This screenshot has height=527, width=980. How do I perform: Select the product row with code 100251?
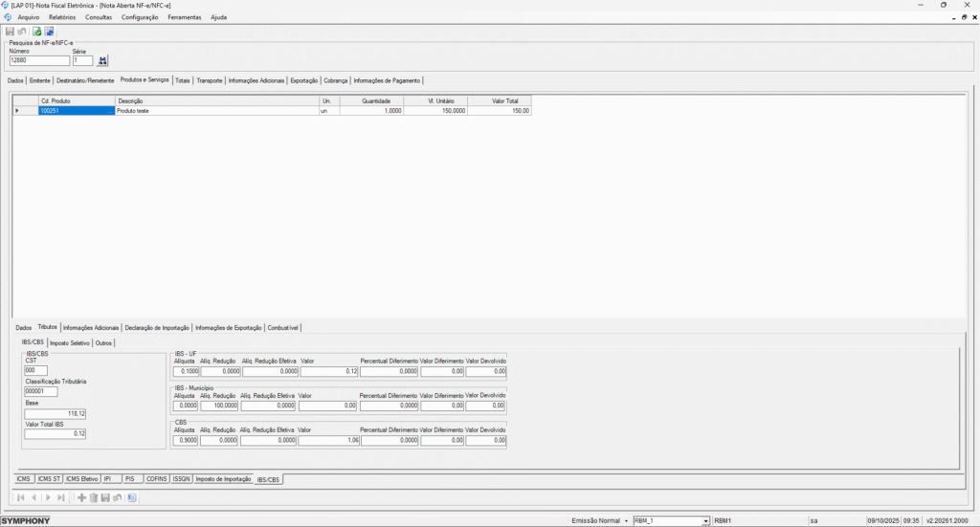77,111
